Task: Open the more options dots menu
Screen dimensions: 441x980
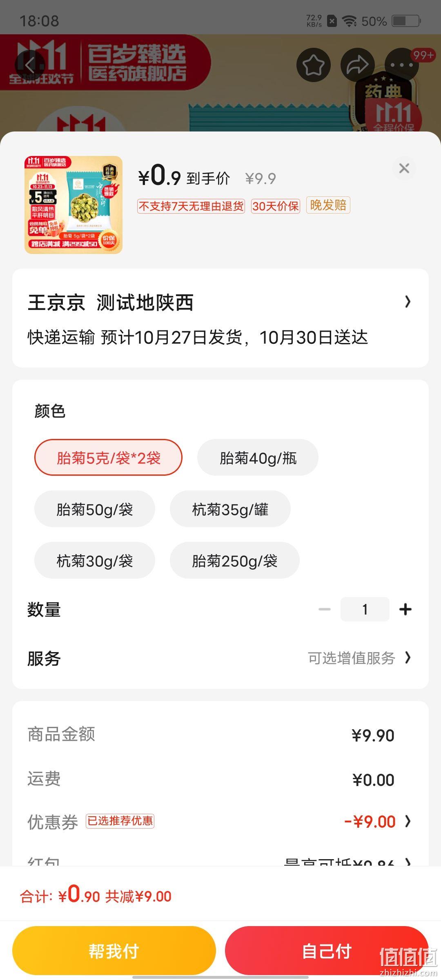Action: click(401, 65)
